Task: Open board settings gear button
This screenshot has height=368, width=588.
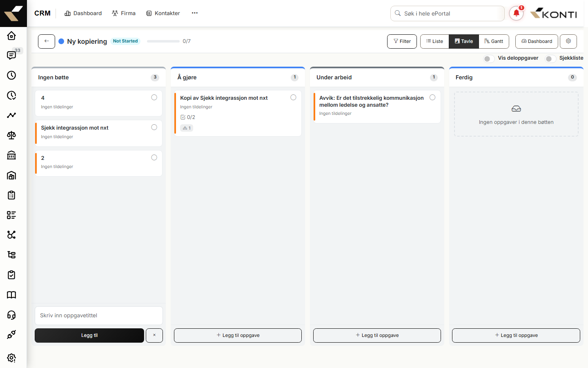Action: pyautogui.click(x=568, y=41)
